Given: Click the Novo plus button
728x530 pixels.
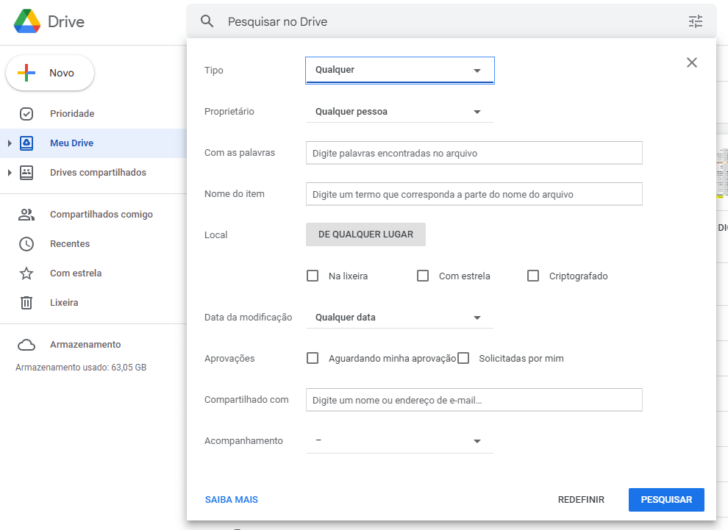Looking at the screenshot, I should [x=50, y=73].
